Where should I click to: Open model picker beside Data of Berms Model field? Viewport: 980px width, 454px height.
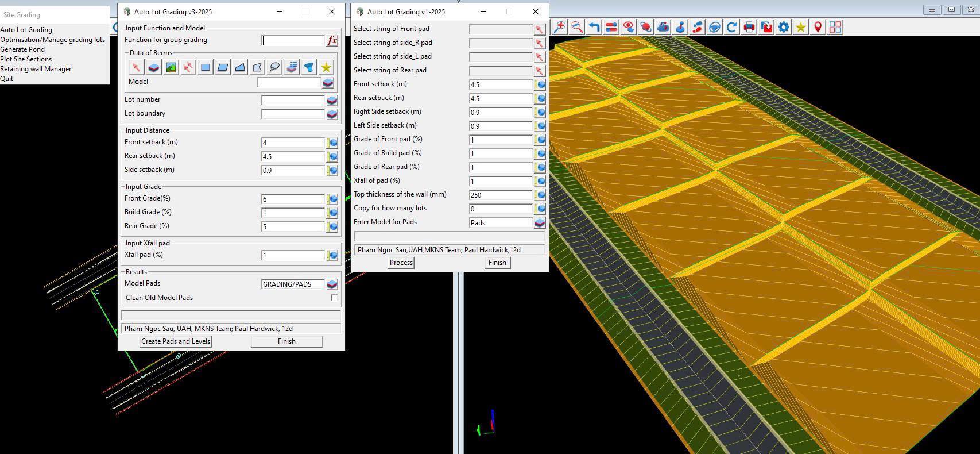(x=328, y=83)
